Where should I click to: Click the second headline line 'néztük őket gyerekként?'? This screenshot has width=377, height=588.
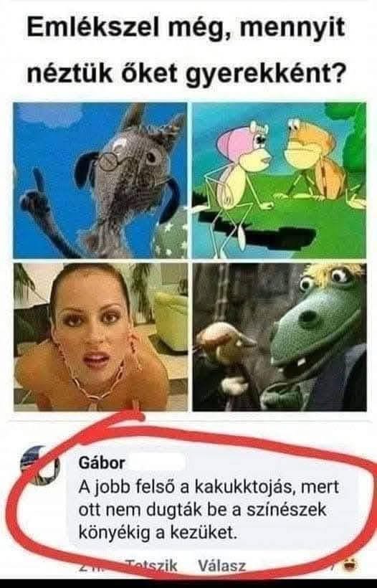point(185,72)
